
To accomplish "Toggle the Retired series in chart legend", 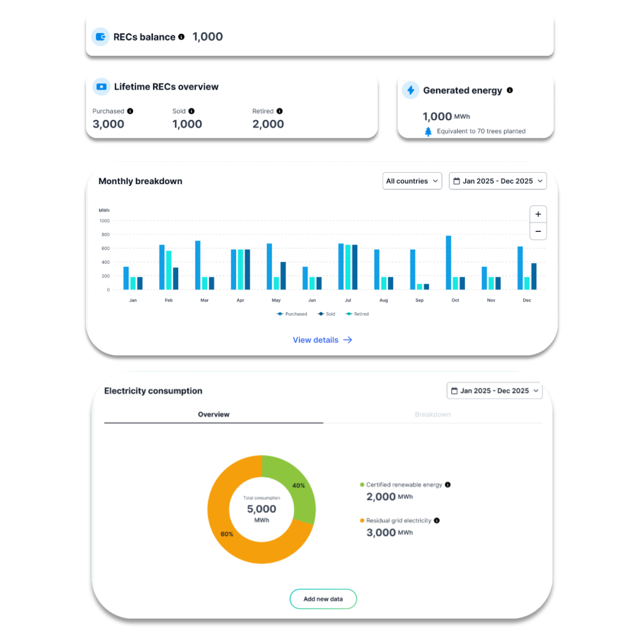I will (x=357, y=314).
